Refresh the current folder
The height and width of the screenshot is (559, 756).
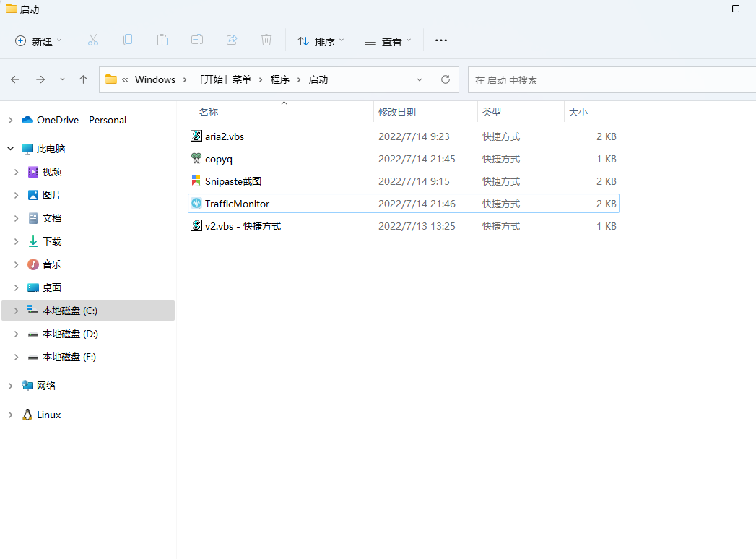point(446,79)
